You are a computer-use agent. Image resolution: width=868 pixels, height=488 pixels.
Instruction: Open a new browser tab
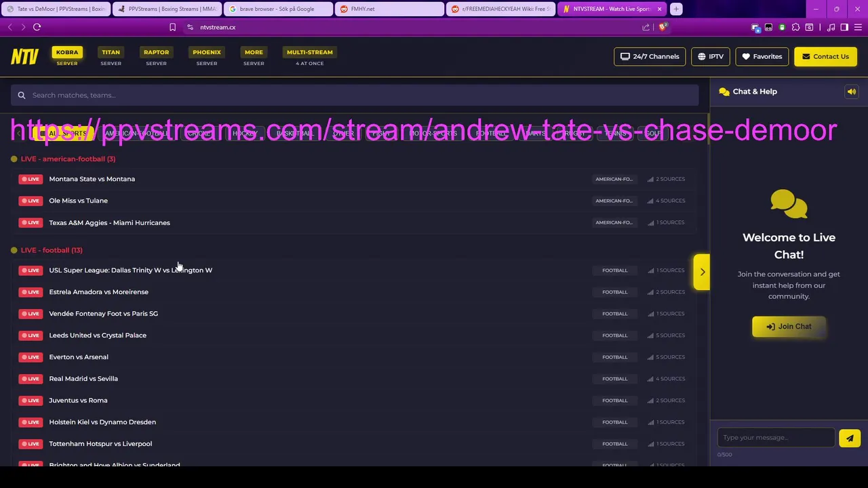(676, 9)
